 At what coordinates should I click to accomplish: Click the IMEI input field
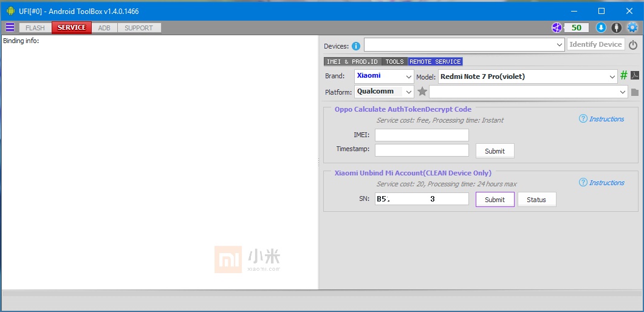[x=422, y=135]
